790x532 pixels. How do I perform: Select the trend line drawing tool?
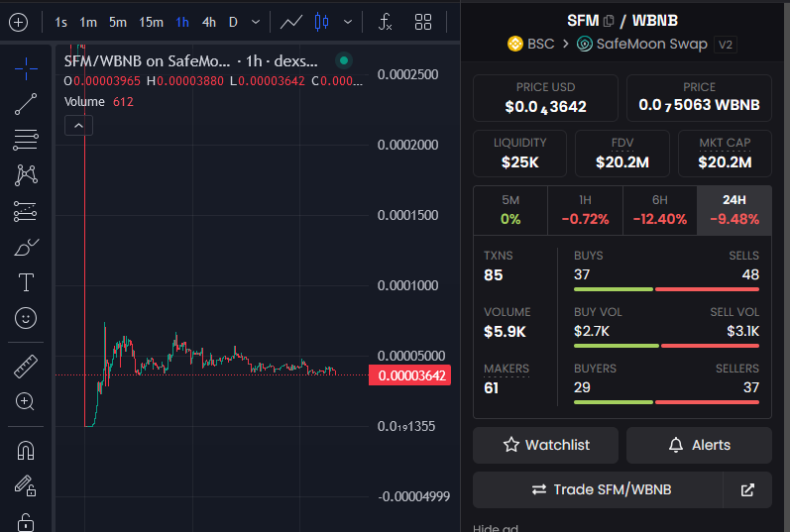(x=26, y=104)
